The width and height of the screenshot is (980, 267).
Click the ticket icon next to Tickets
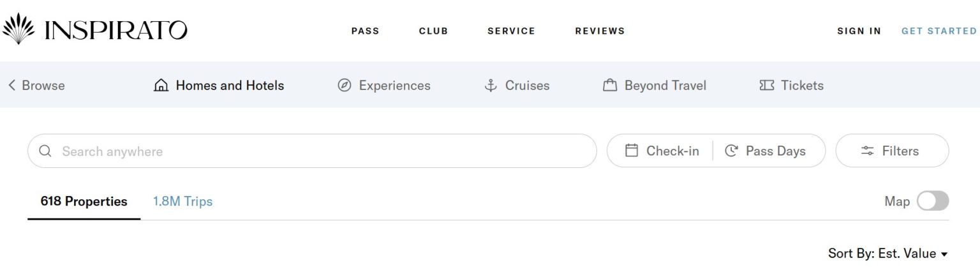tap(766, 86)
